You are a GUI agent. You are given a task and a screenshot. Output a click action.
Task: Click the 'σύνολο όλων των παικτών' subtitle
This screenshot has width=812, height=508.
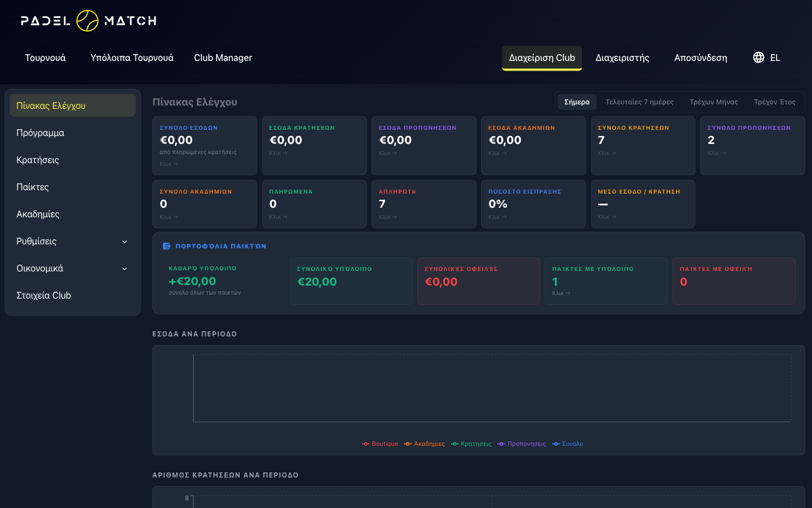205,293
